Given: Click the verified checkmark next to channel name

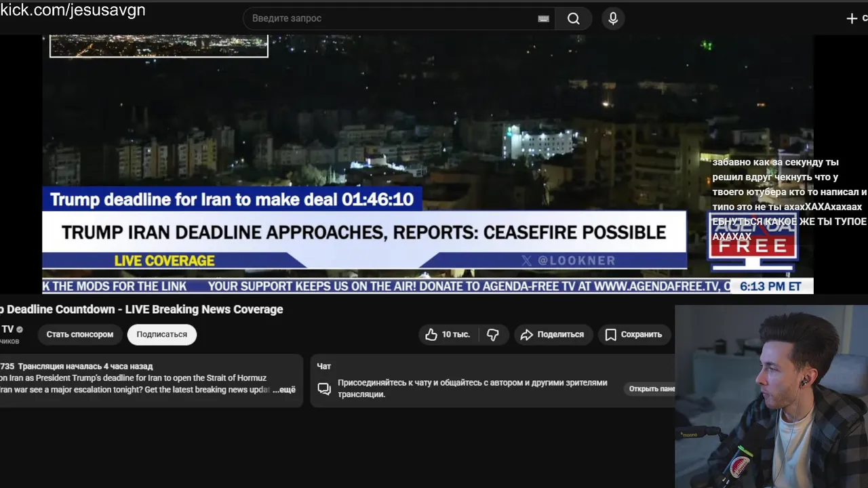Looking at the screenshot, I should point(20,329).
